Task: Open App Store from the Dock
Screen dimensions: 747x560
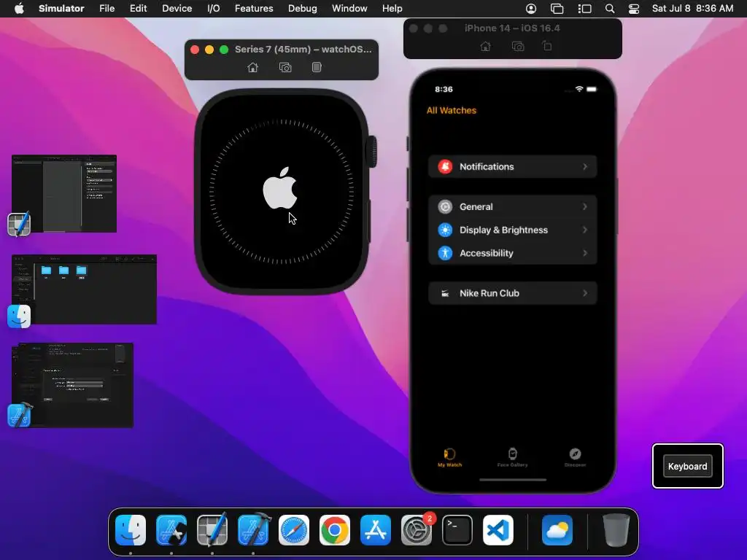Action: click(376, 530)
